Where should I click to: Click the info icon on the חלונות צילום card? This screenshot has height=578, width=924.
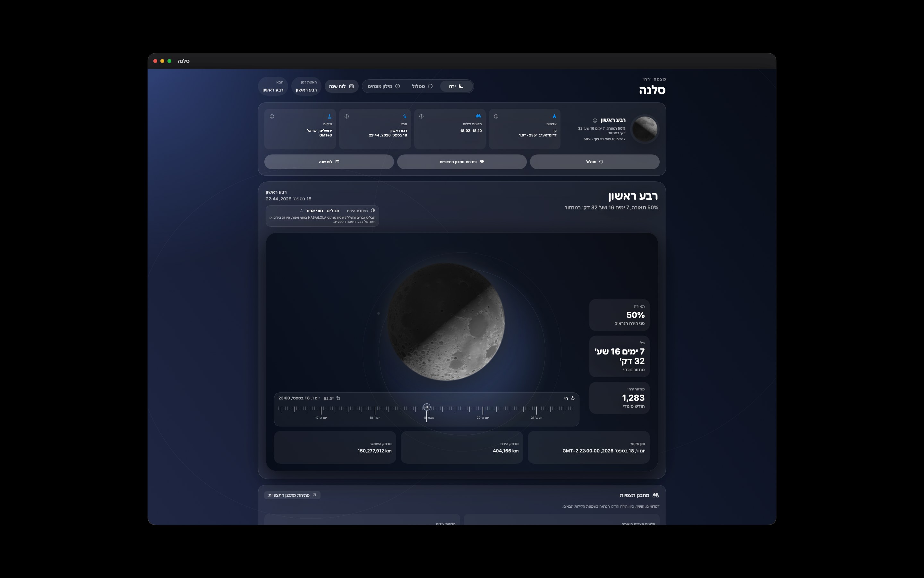point(421,116)
